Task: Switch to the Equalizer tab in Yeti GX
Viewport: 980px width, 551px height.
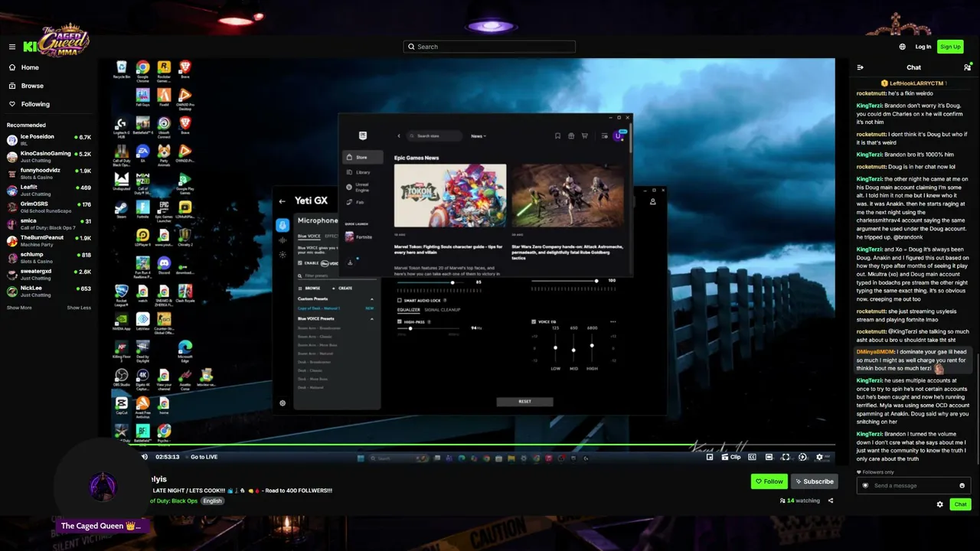Action: pos(408,310)
